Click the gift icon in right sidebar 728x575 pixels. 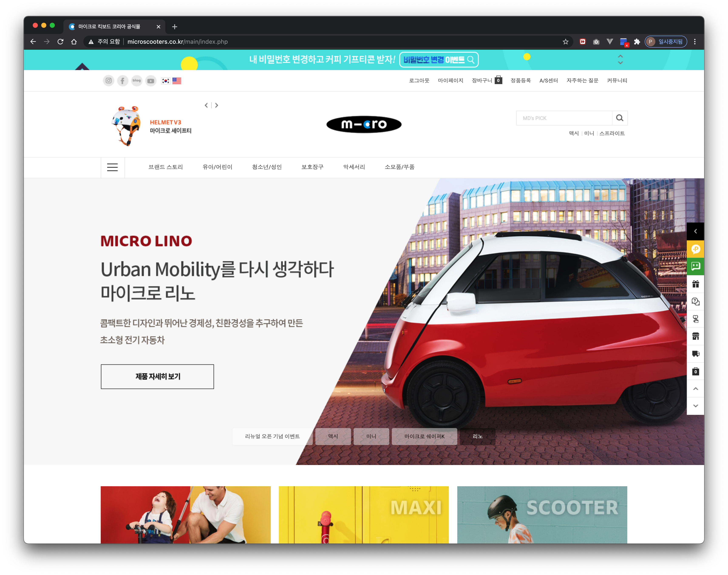click(x=695, y=284)
